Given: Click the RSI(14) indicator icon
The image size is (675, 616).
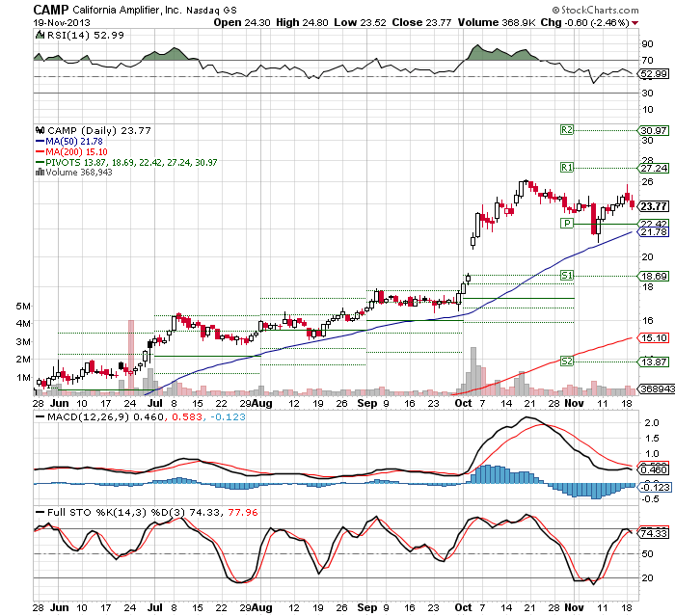Looking at the screenshot, I should (x=40, y=35).
